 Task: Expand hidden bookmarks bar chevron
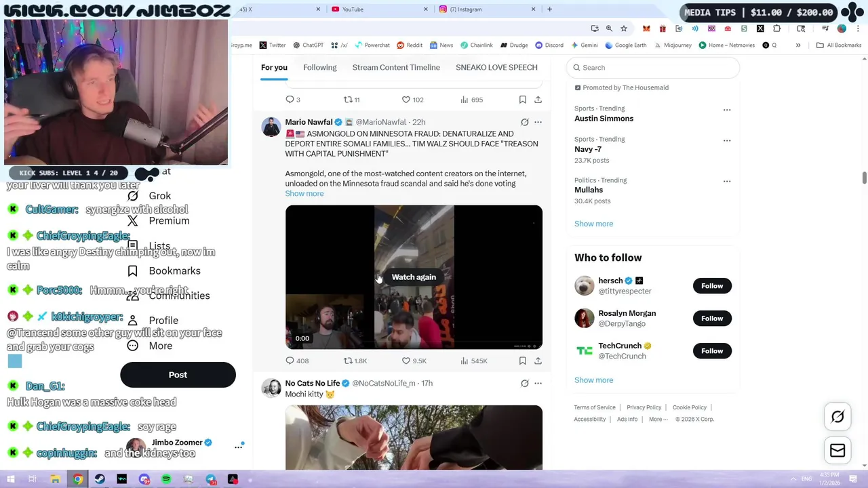pyautogui.click(x=798, y=45)
